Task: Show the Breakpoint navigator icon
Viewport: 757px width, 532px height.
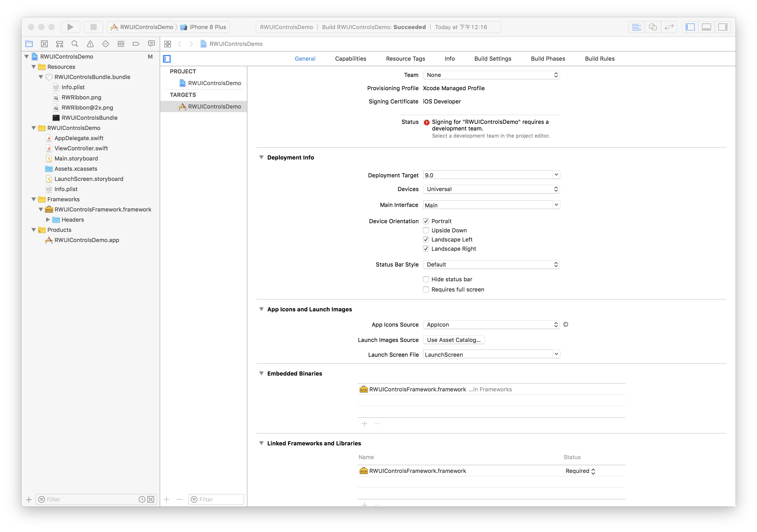Action: tap(136, 44)
